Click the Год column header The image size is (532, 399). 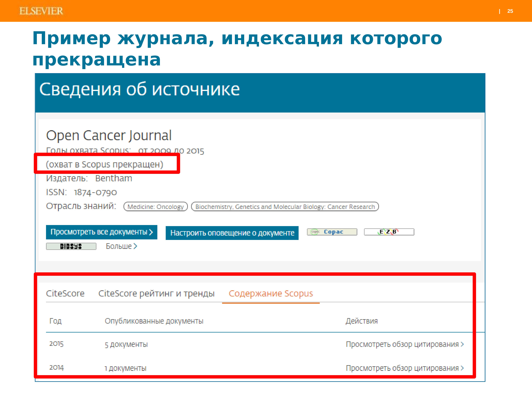tap(55, 321)
